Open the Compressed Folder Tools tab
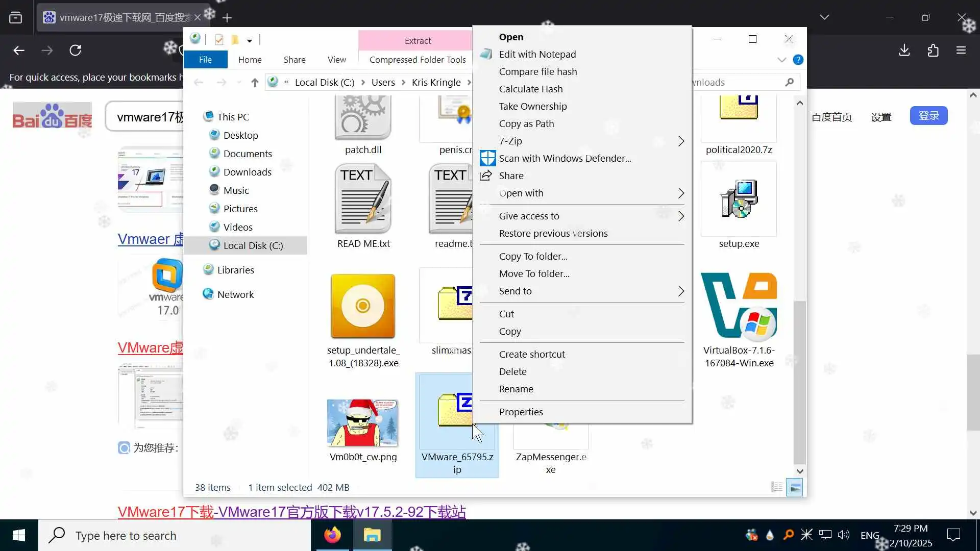 tap(417, 60)
